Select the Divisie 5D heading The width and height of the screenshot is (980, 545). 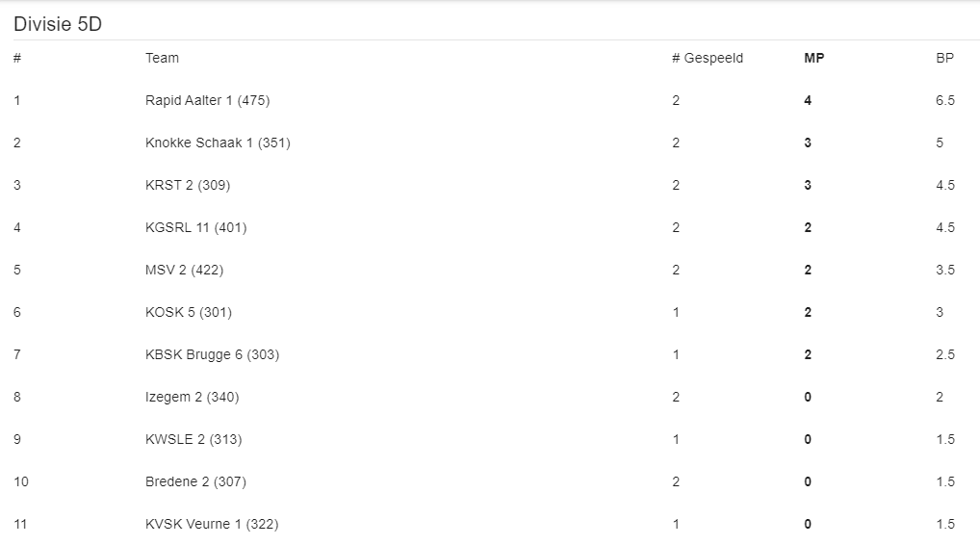coord(58,24)
